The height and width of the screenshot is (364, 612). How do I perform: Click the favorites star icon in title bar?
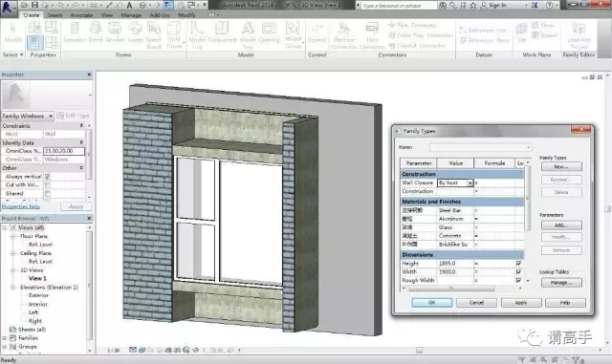tap(473, 5)
